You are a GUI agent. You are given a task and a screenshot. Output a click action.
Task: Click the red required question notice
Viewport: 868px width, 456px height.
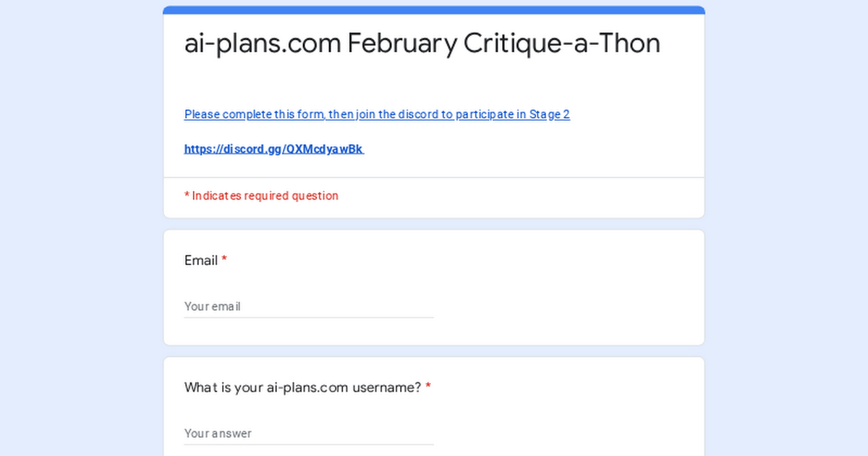point(261,195)
